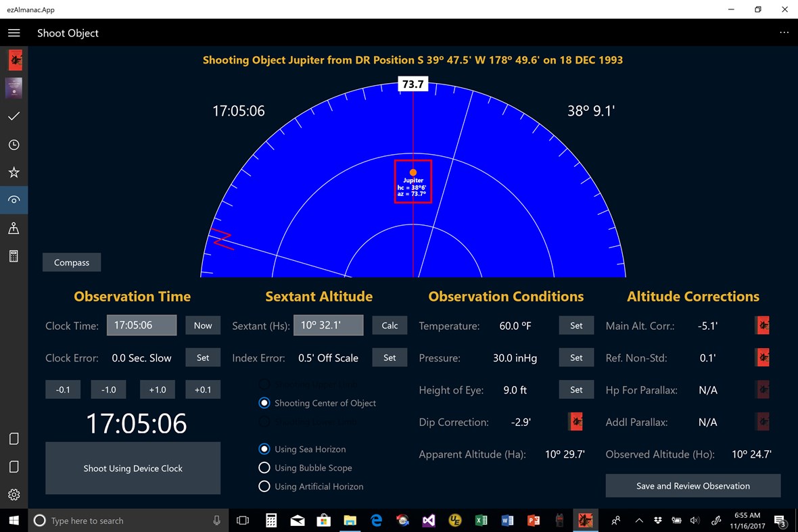Click the almanac icon beside Dip Correction

point(576,421)
